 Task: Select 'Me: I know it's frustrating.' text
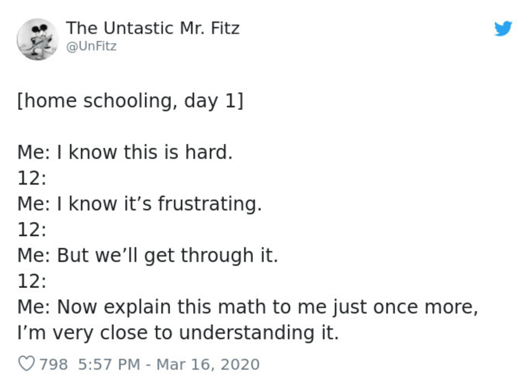pos(139,204)
